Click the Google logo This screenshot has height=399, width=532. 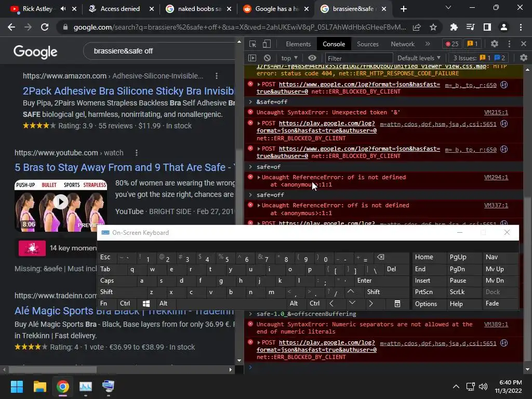[x=35, y=51]
